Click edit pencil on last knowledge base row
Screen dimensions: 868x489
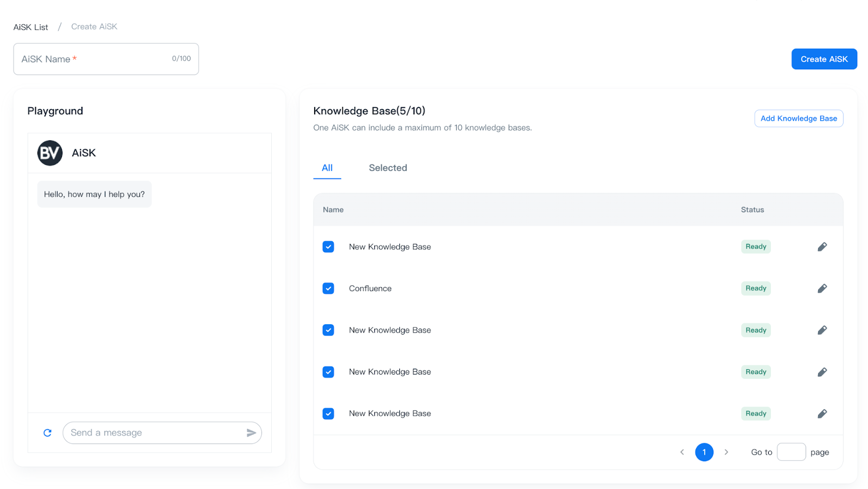point(822,414)
